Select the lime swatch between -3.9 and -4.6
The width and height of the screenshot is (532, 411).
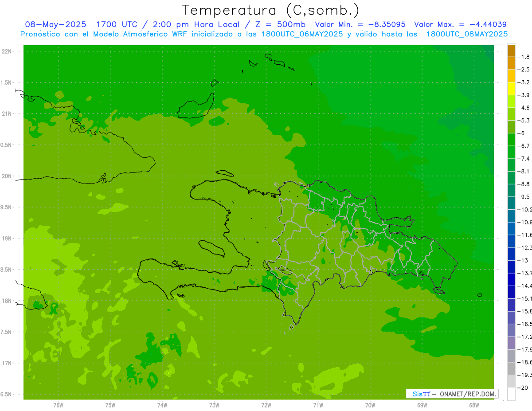click(511, 102)
